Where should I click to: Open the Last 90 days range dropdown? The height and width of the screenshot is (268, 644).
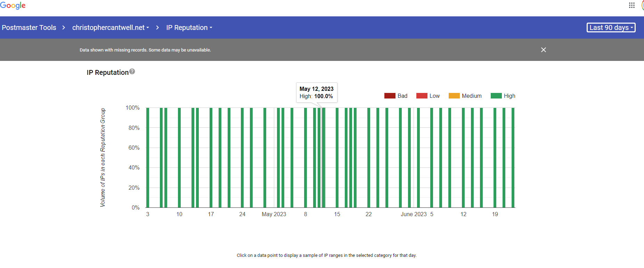pos(611,27)
